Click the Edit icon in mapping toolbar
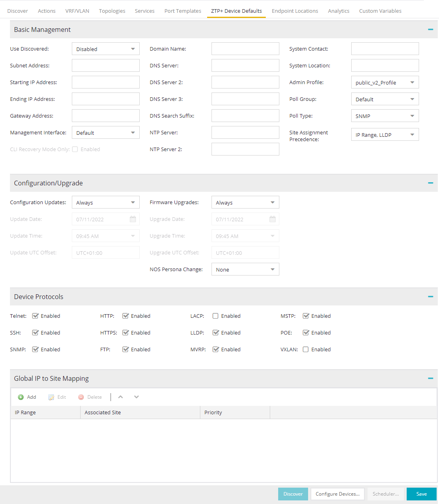The width and height of the screenshot is (439, 504). [x=51, y=397]
